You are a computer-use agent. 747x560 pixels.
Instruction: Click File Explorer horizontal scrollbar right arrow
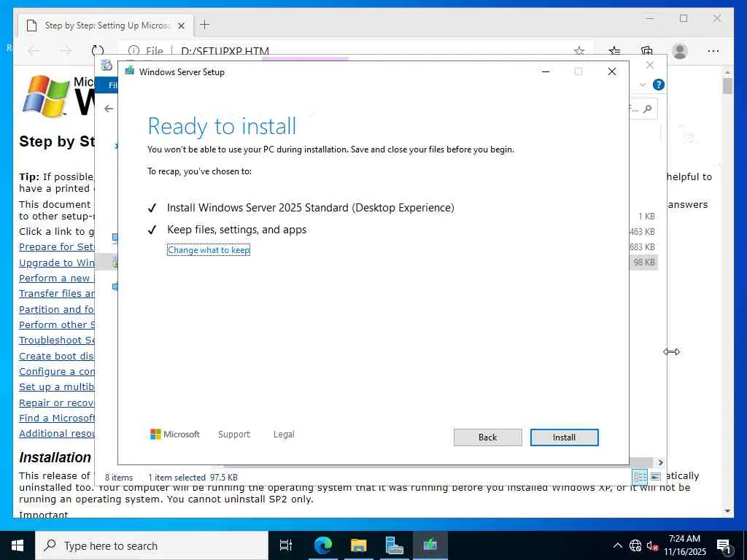pos(660,462)
